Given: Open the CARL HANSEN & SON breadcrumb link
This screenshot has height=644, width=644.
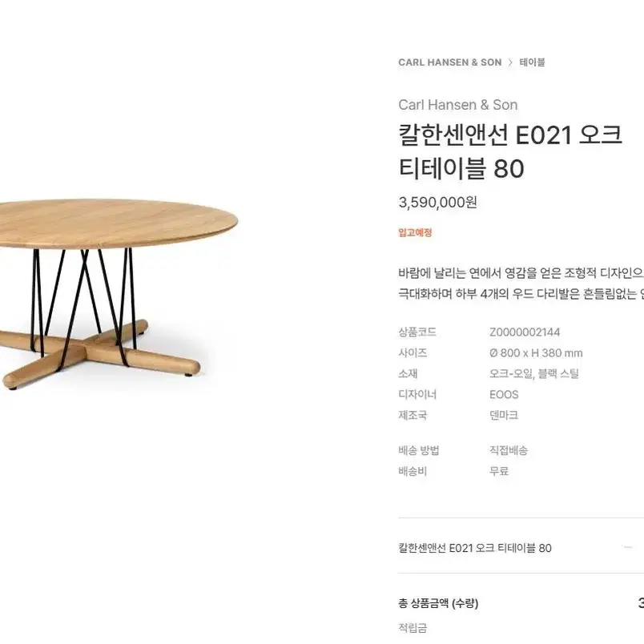Looking at the screenshot, I should tap(449, 62).
